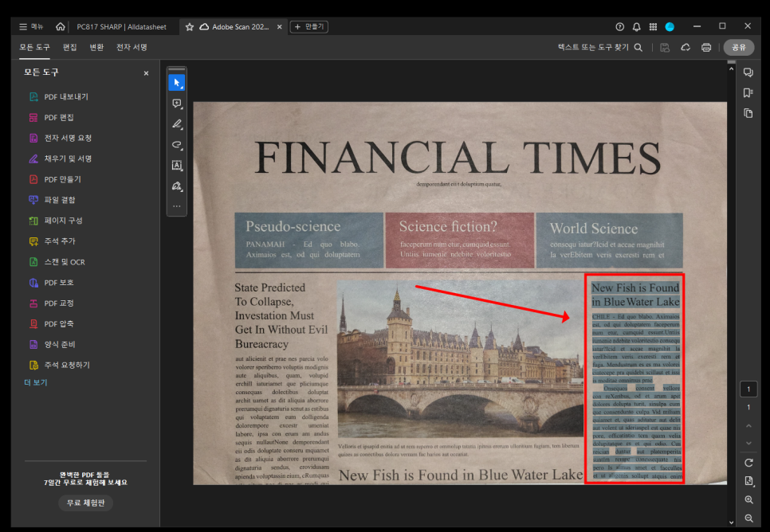
Task: Zoom in on the document
Action: (748, 499)
